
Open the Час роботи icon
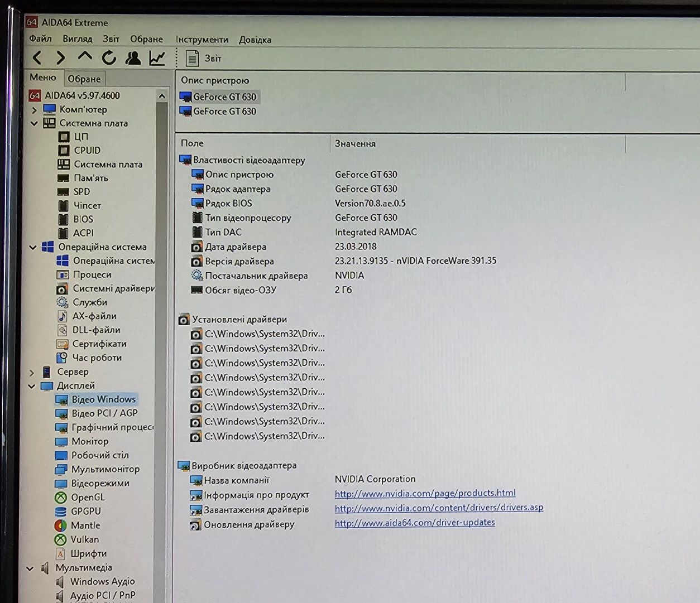tap(61, 358)
